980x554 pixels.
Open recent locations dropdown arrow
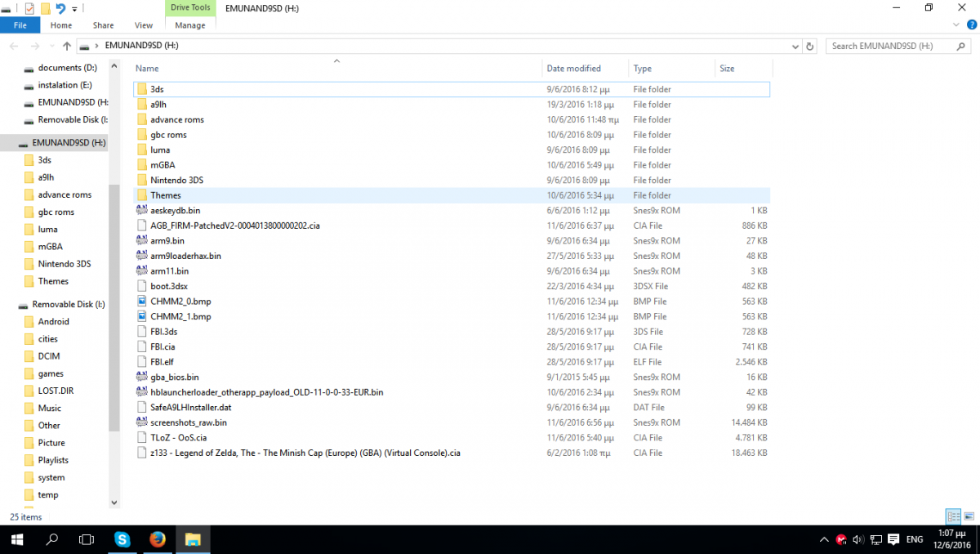(x=51, y=46)
